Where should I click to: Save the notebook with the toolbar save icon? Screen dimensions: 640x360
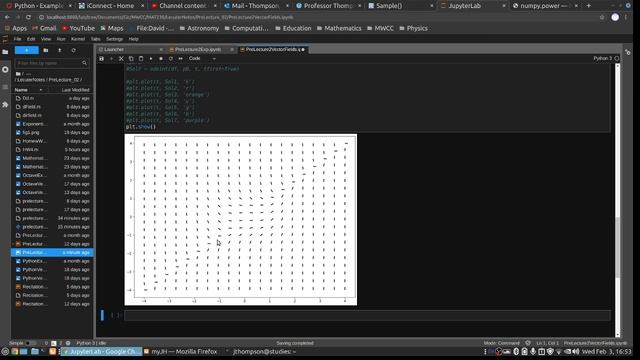[x=102, y=59]
